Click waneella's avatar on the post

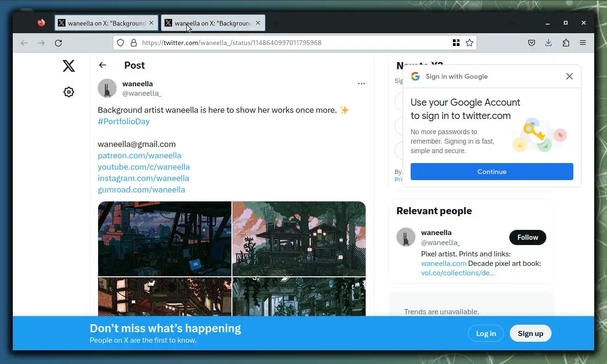107,88
